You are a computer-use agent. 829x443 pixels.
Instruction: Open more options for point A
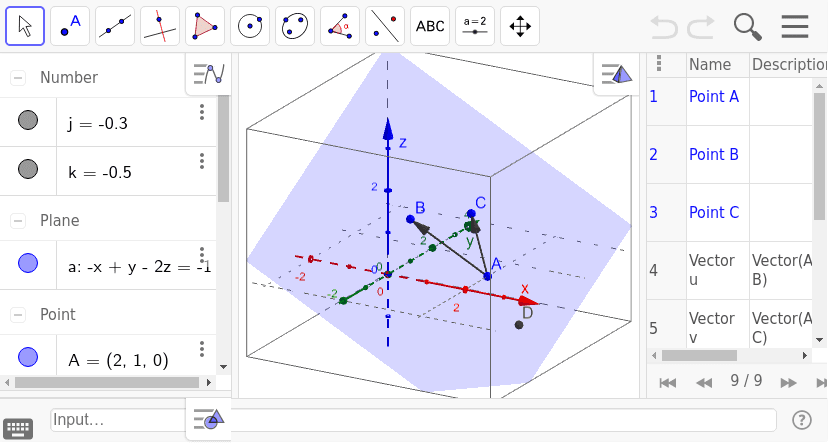[x=201, y=349]
